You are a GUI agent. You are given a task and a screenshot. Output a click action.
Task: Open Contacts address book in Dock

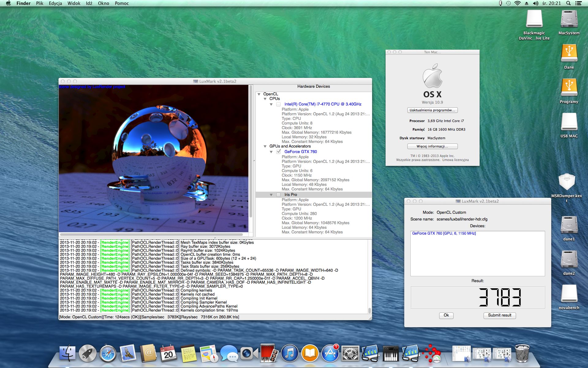[148, 353]
